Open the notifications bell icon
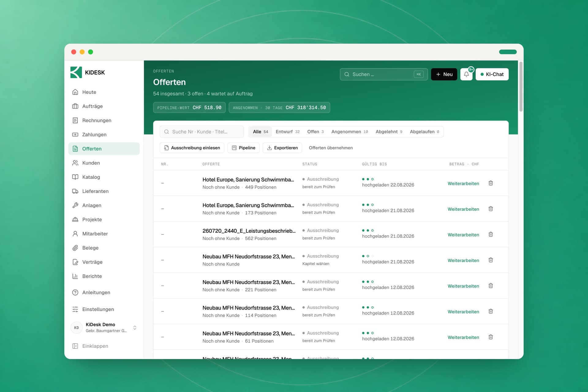The image size is (588, 392). (x=466, y=74)
